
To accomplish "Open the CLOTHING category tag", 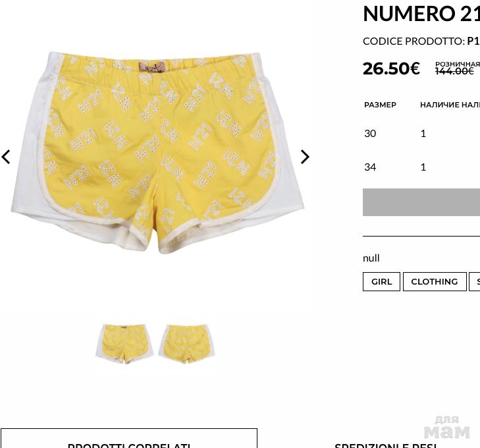I will tap(435, 281).
